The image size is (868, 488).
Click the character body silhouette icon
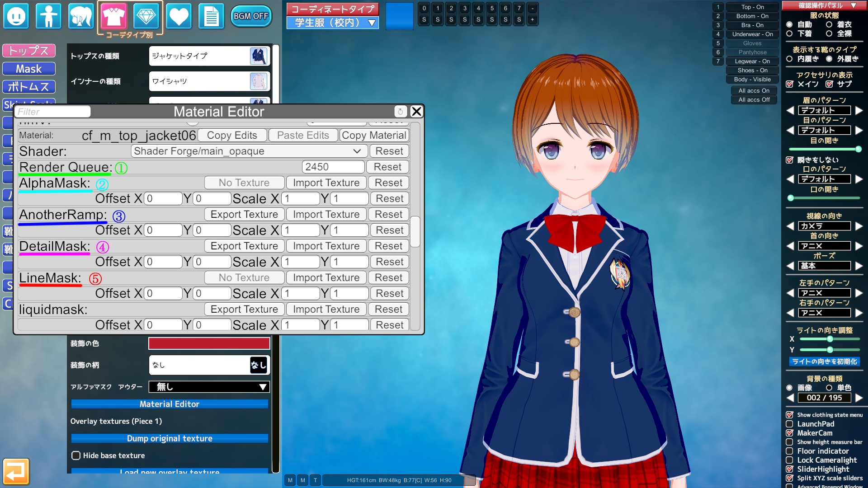(49, 15)
